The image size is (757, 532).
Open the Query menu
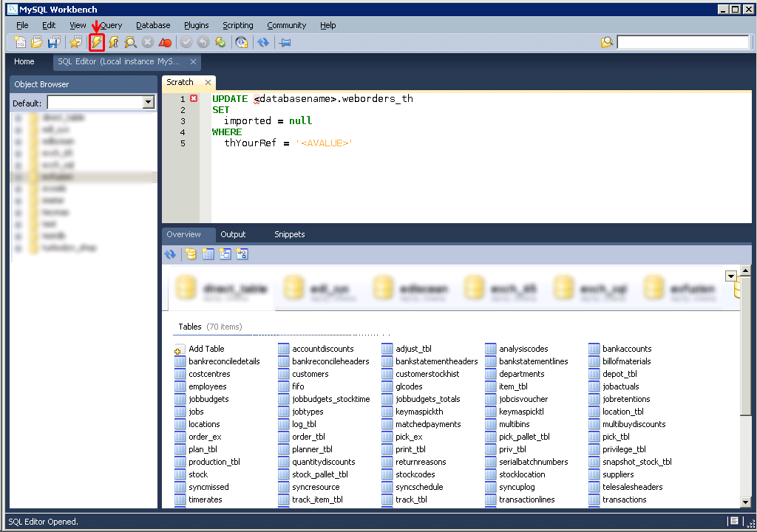[x=110, y=25]
